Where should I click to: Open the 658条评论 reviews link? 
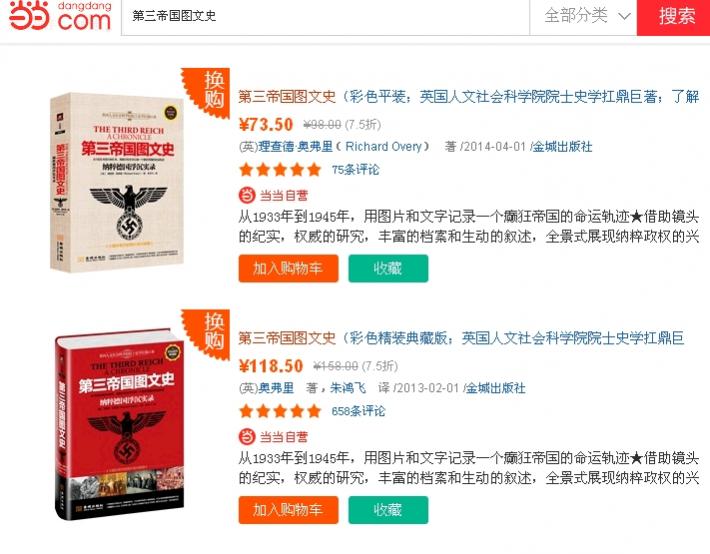pos(358,411)
